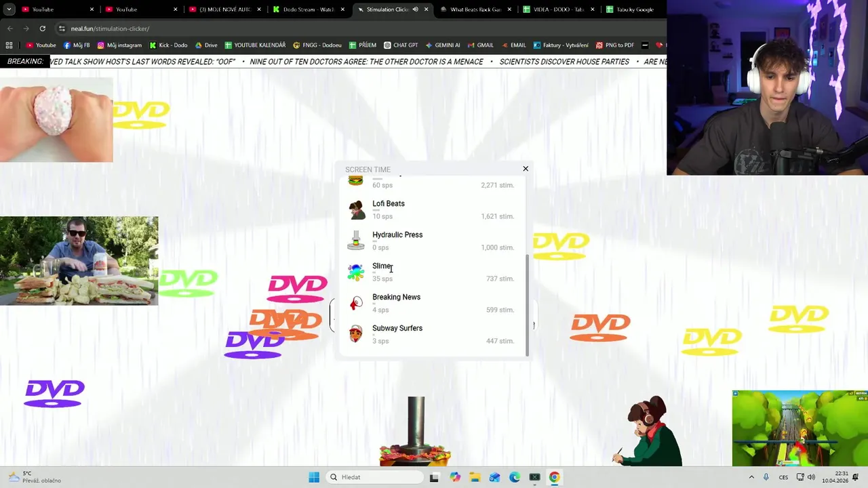Open the weather widget on the taskbar

[x=34, y=477]
